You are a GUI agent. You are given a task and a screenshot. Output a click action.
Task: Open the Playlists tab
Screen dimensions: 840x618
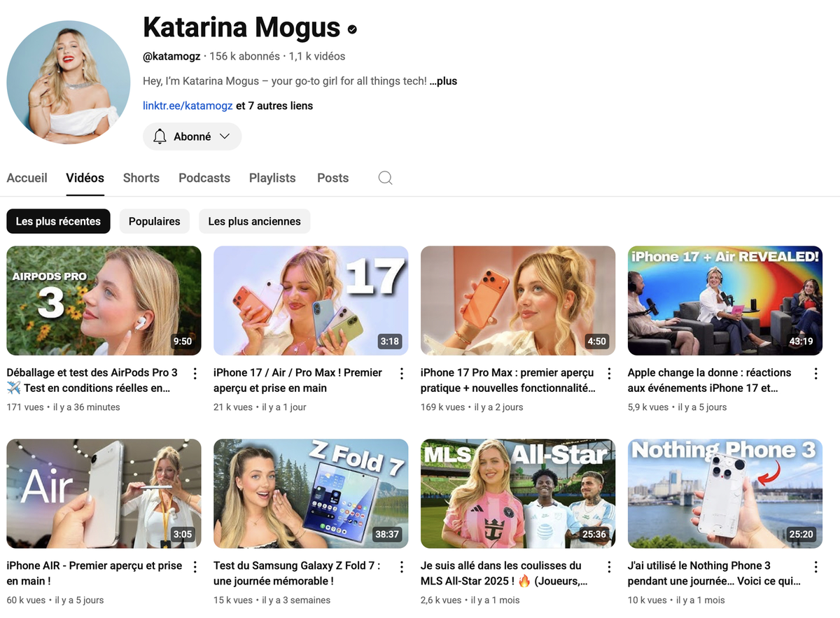coord(272,178)
